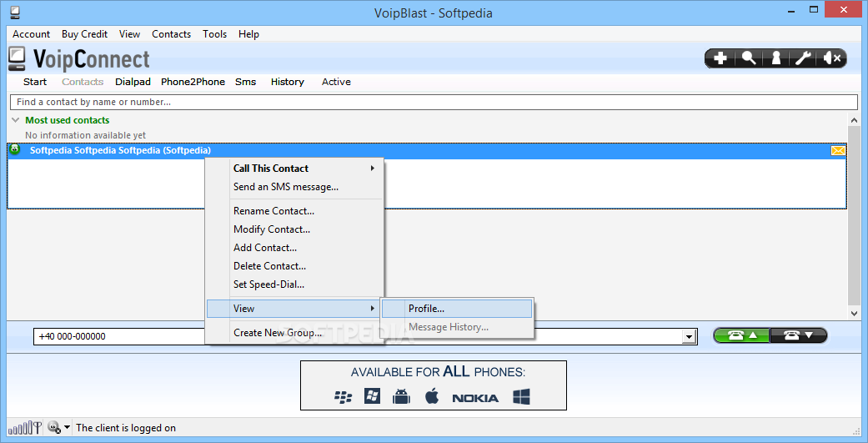Click 'No information available yet' text

(x=85, y=135)
